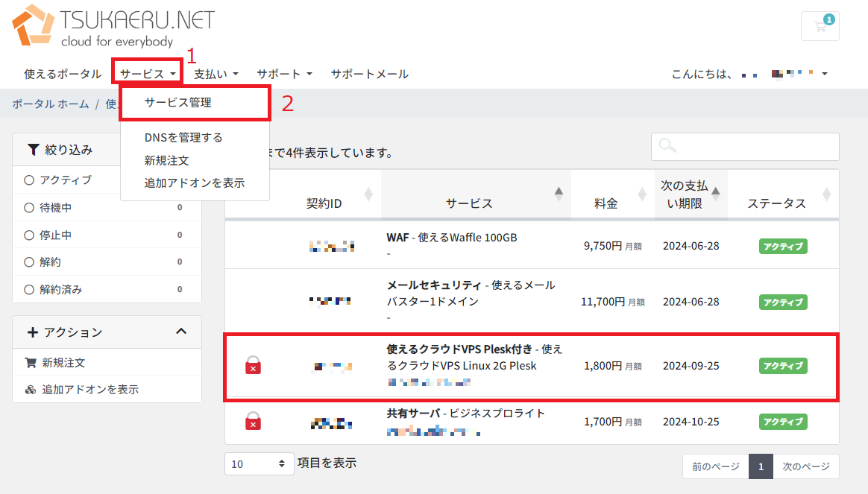Image resolution: width=868 pixels, height=494 pixels.
Task: Click the search magnifier icon
Action: point(667,145)
